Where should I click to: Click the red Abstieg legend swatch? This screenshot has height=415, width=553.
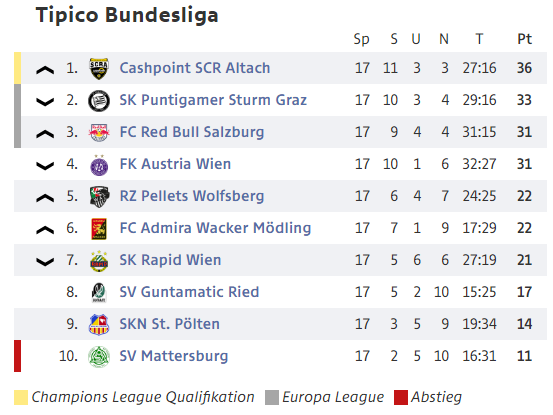[401, 397]
